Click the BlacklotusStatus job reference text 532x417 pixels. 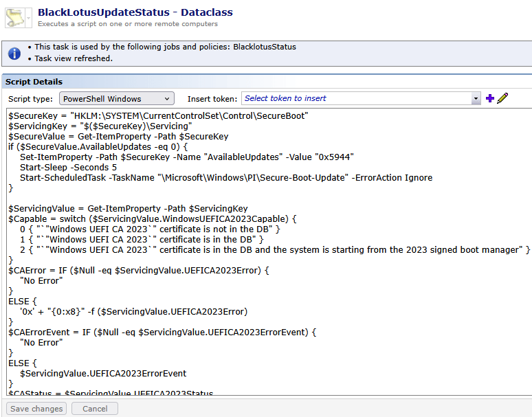click(265, 47)
